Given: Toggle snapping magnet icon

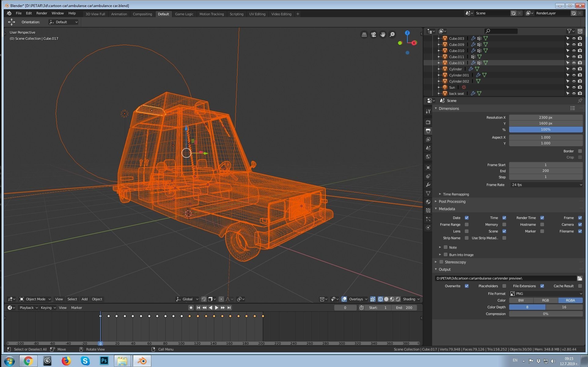Looking at the screenshot, I should pyautogui.click(x=204, y=299).
